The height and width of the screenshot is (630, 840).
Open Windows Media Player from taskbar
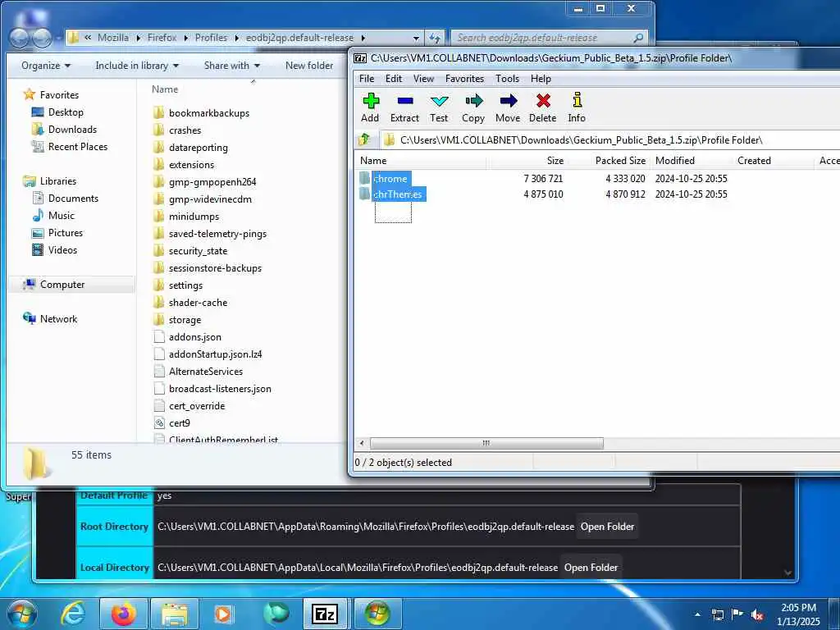(x=223, y=614)
